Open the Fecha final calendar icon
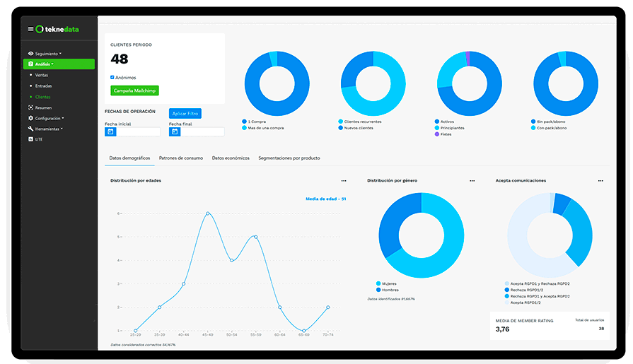 [175, 131]
